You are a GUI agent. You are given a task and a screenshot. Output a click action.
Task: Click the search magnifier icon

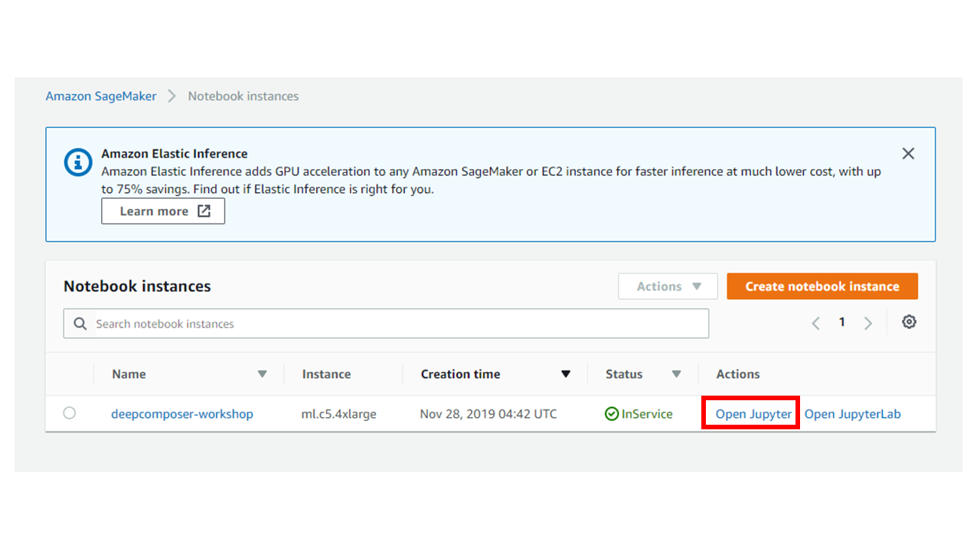coord(80,324)
